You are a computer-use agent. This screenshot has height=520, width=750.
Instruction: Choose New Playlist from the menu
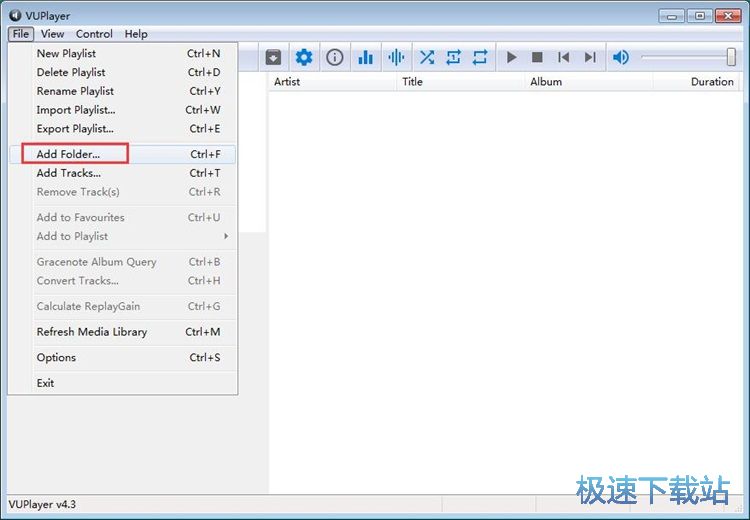click(122, 54)
